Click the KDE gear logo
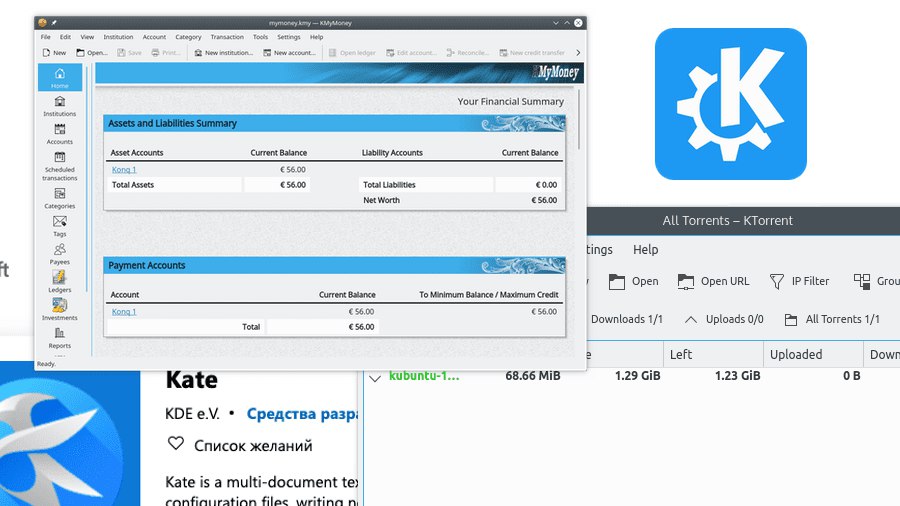 click(731, 104)
